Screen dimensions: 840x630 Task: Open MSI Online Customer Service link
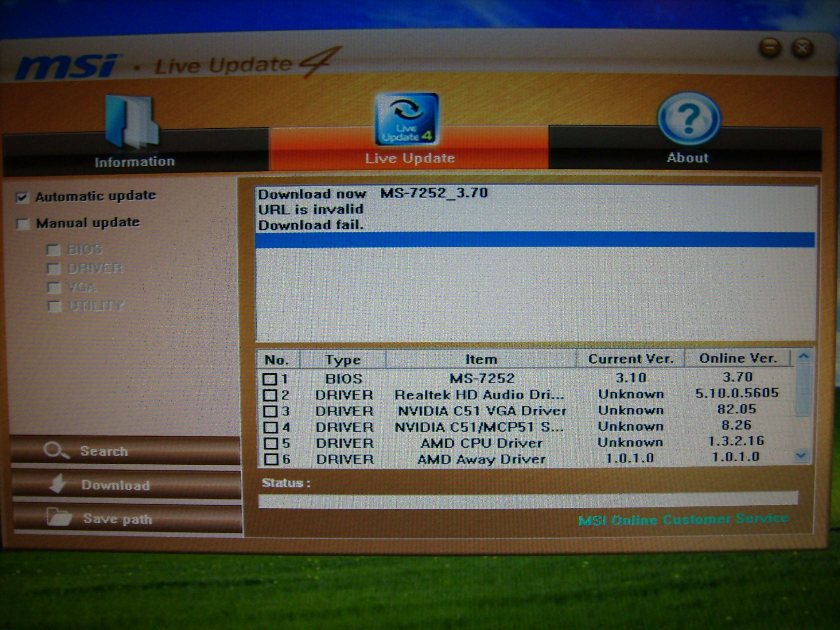[683, 519]
